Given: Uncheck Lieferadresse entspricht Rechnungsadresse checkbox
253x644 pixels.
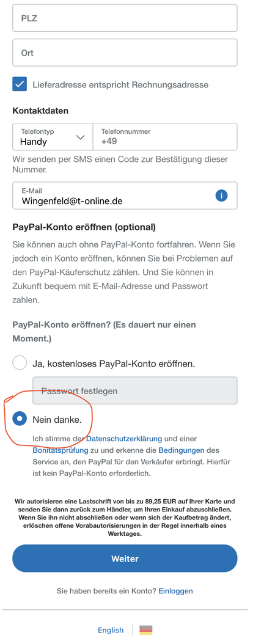Looking at the screenshot, I should tap(20, 84).
